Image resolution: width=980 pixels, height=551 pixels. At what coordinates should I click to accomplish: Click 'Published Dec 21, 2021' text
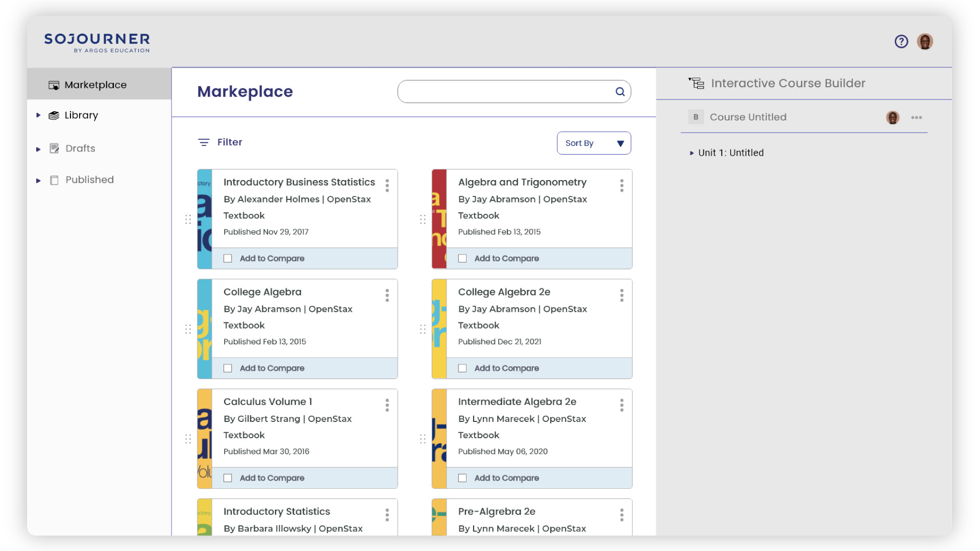pos(500,342)
